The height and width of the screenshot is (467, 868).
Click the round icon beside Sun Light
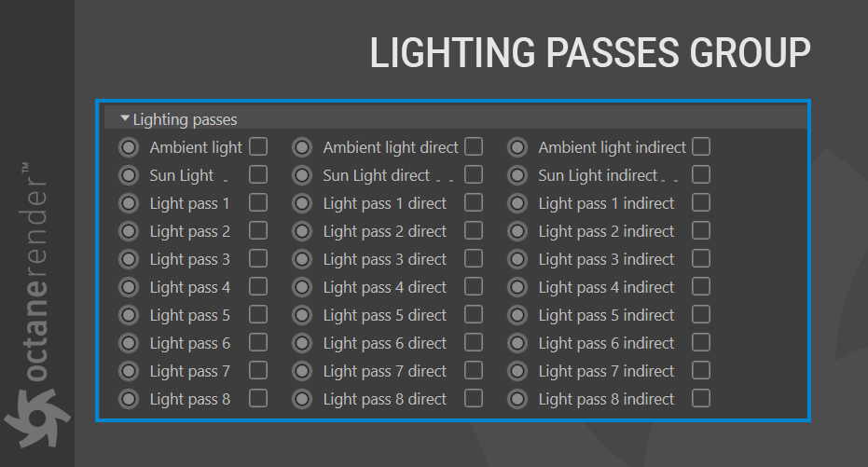(x=130, y=175)
